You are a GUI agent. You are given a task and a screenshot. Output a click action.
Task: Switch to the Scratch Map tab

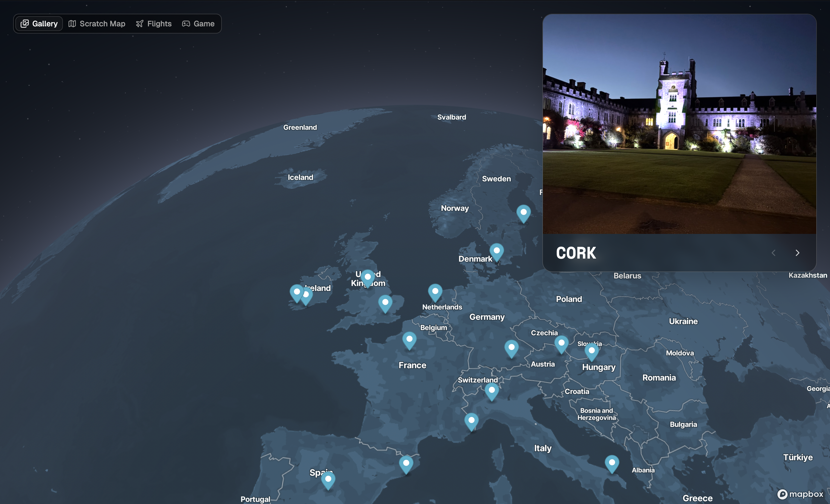tap(97, 24)
